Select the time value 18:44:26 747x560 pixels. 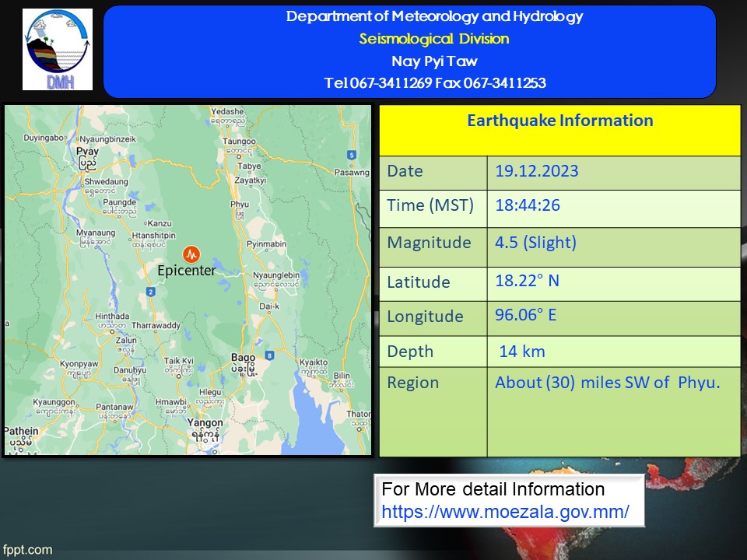pyautogui.click(x=528, y=205)
